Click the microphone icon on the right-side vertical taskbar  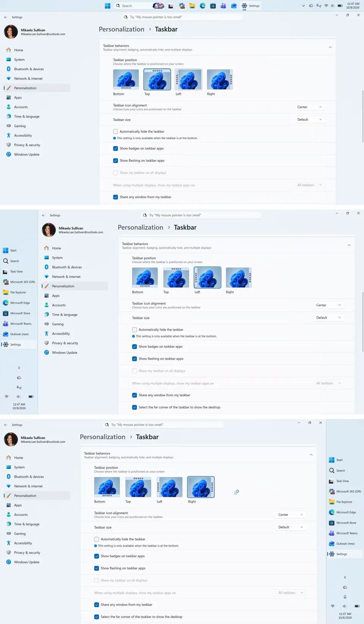345,597
